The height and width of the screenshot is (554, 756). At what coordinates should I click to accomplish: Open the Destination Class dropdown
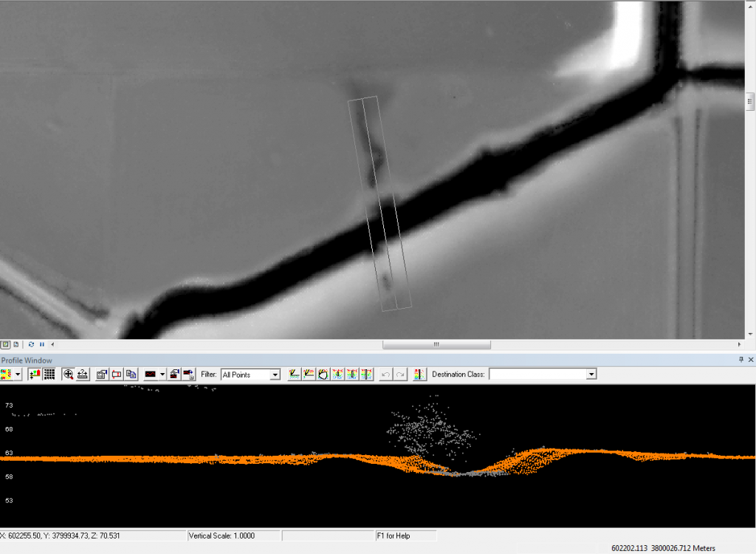pyautogui.click(x=591, y=374)
